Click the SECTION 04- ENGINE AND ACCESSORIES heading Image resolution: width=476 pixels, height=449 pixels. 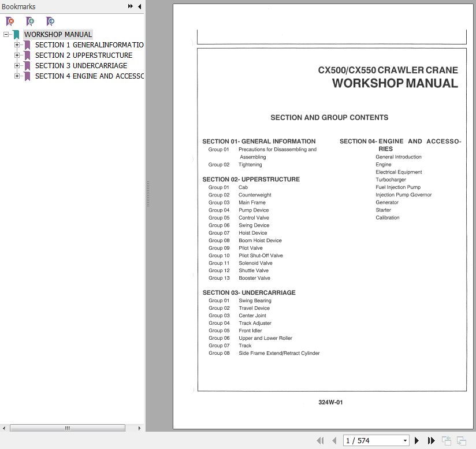pyautogui.click(x=400, y=145)
